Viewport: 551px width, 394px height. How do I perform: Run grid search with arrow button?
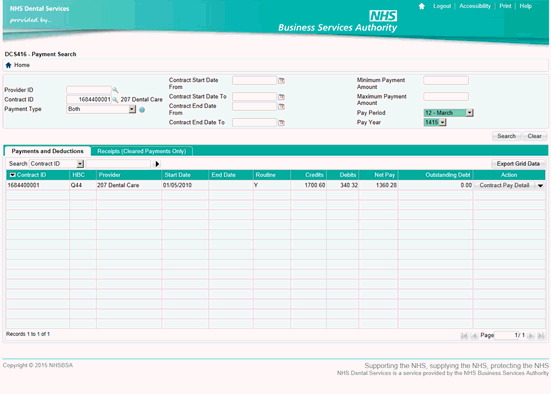click(x=157, y=164)
